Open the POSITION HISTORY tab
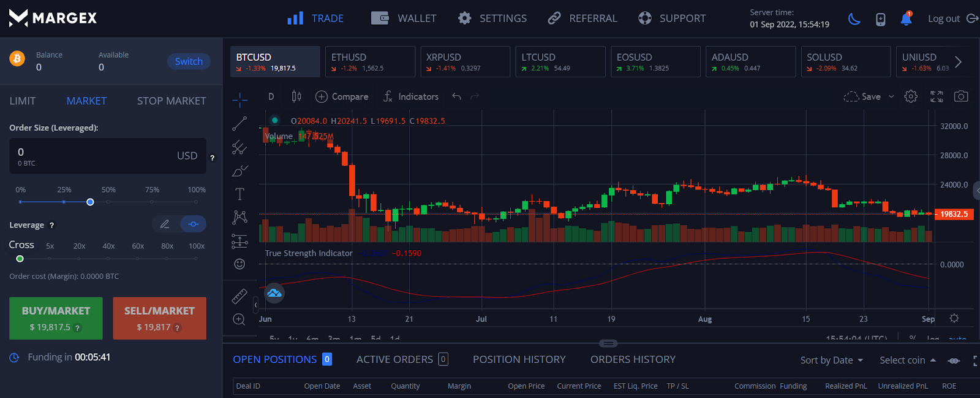 coord(519,359)
